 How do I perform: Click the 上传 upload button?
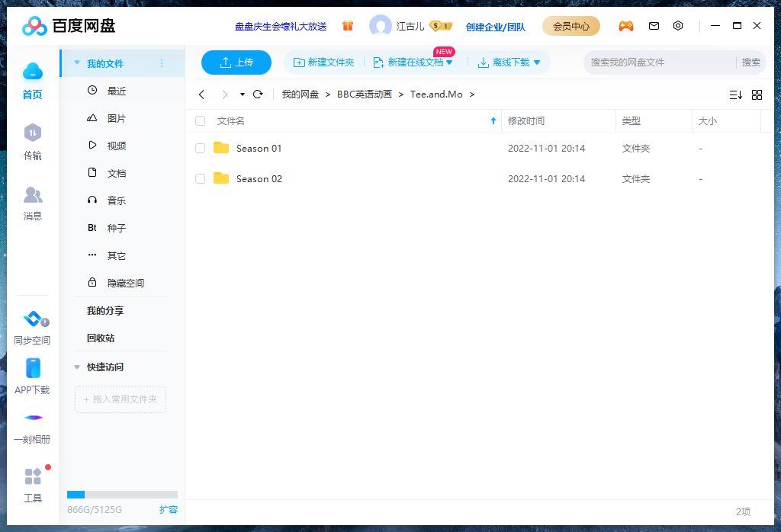pyautogui.click(x=236, y=62)
